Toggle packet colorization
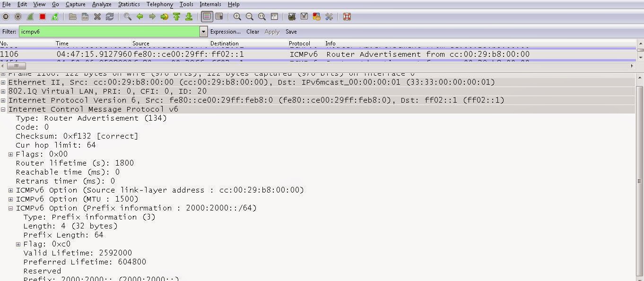The width and height of the screenshot is (644, 281). (207, 17)
